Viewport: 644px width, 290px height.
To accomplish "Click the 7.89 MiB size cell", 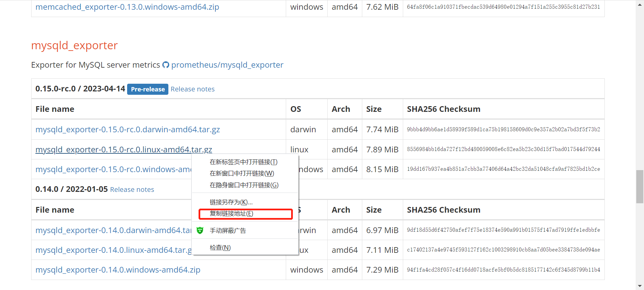I will point(382,149).
